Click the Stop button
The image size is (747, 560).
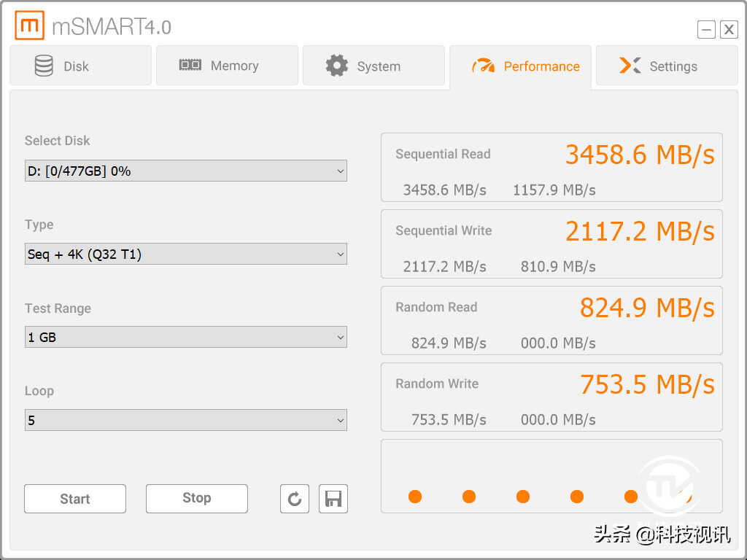pos(197,499)
